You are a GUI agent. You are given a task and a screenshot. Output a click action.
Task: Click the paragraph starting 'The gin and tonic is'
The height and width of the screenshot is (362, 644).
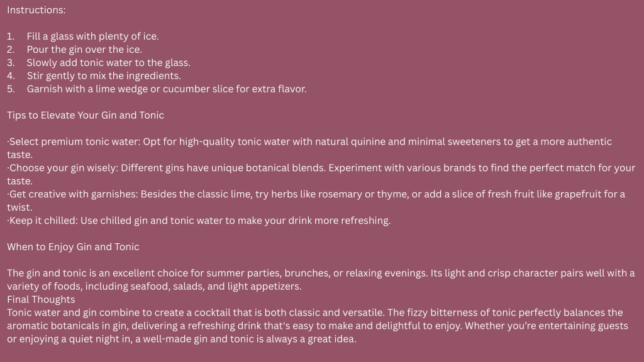click(321, 280)
